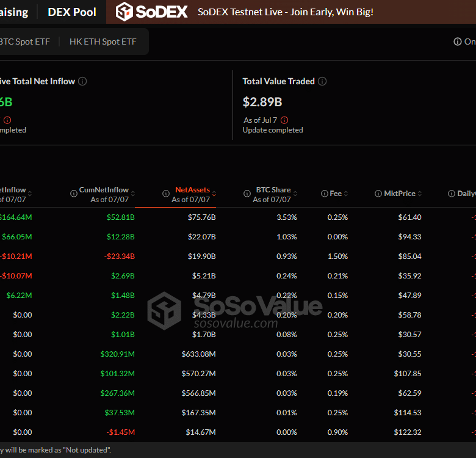
Task: Click the CumNetInflow column header text
Action: click(x=104, y=190)
